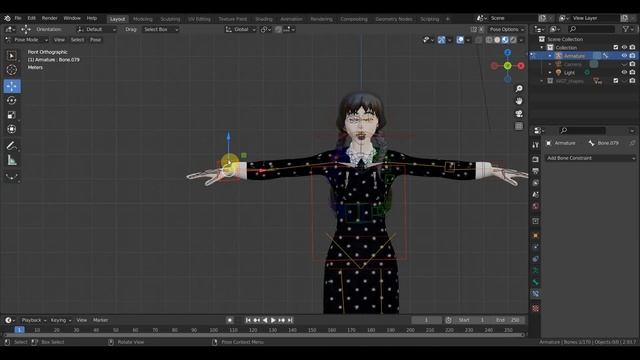The width and height of the screenshot is (640, 360).
Task: Hide the Collection with its eye icon
Action: pyautogui.click(x=624, y=47)
